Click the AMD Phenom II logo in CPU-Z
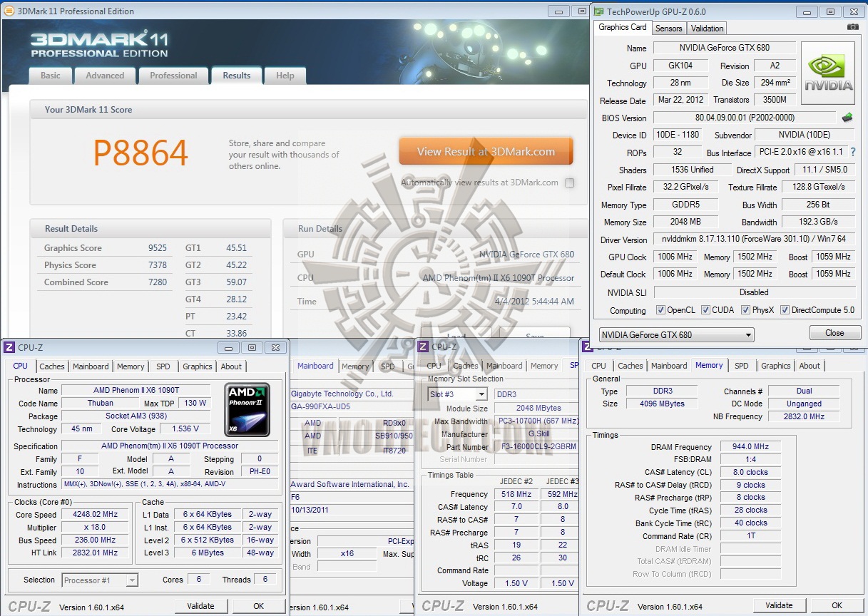868x616 pixels. [x=247, y=408]
